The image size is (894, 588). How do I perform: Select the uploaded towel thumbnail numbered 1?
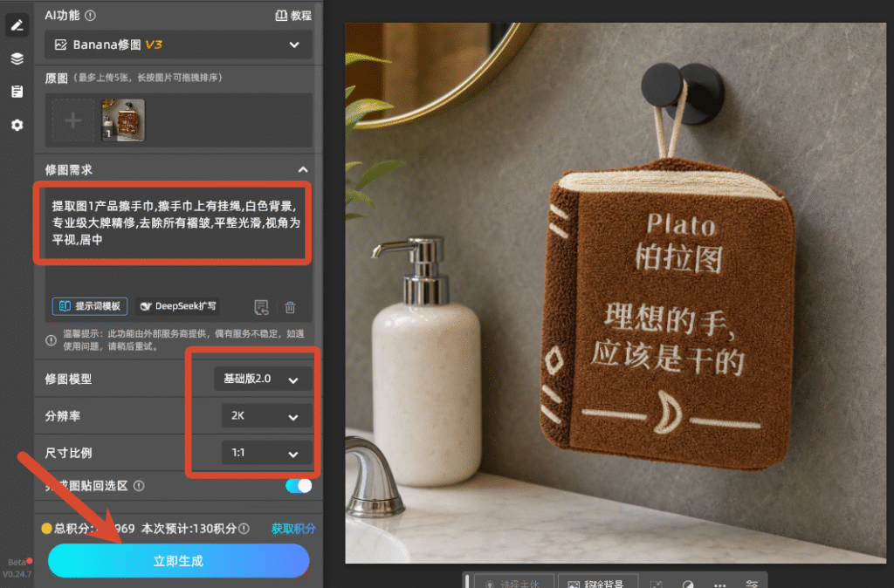coord(123,120)
